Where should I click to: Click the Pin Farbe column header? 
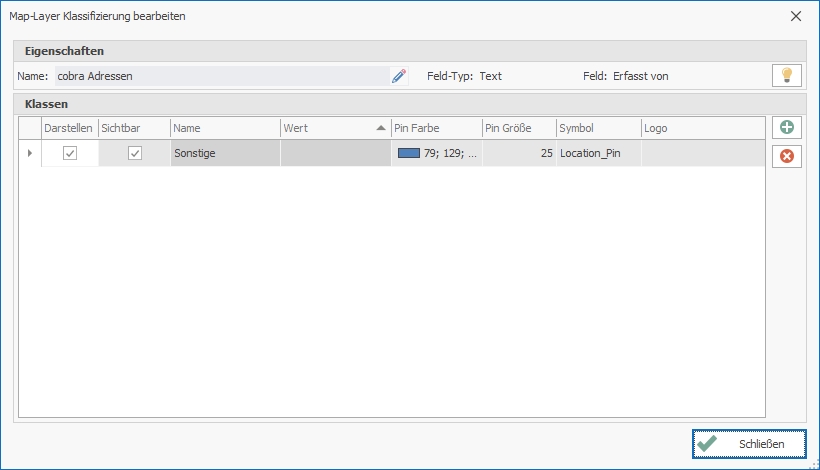[435, 128]
